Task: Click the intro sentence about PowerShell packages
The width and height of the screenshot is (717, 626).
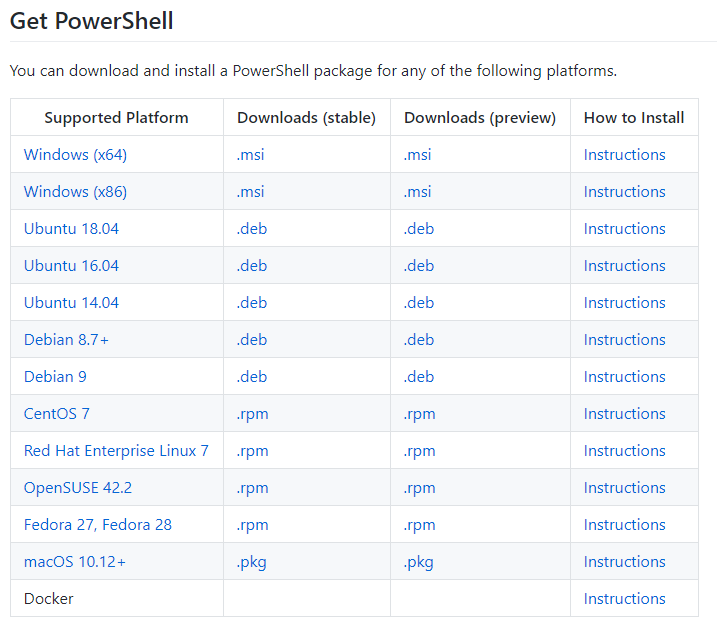Action: point(313,71)
